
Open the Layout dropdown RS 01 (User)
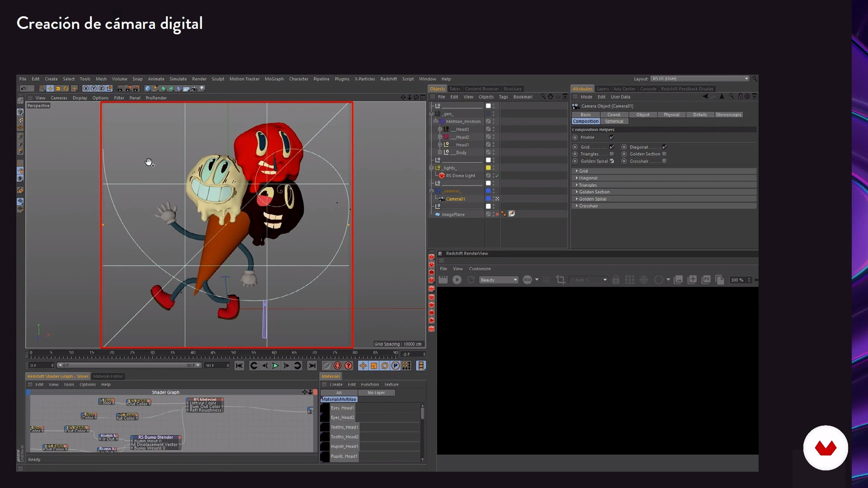click(x=700, y=79)
